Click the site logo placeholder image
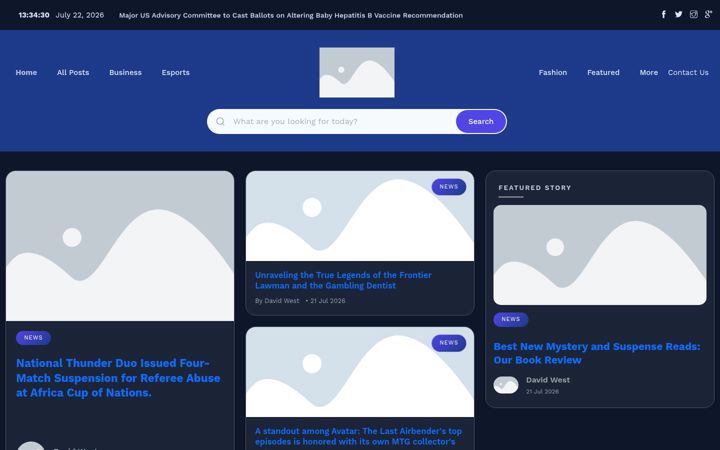The width and height of the screenshot is (720, 450). (357, 73)
